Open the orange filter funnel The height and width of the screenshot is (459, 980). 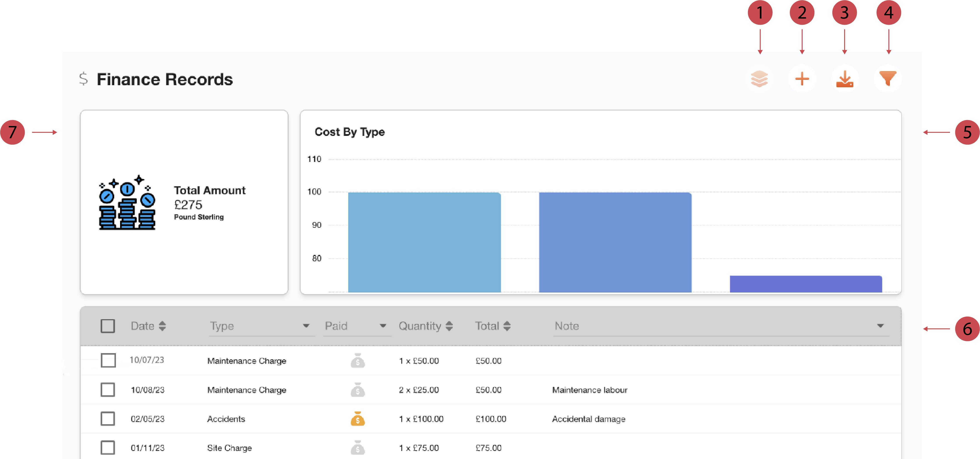pos(887,79)
